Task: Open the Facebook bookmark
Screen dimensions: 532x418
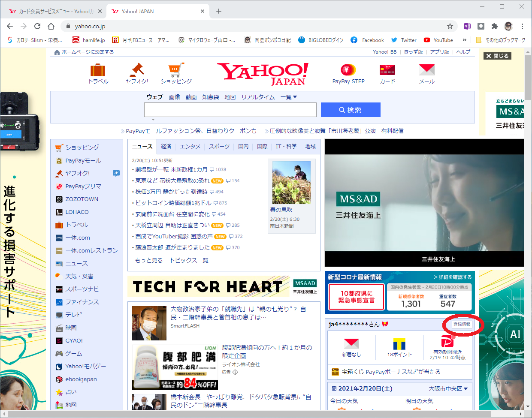Action: (367, 40)
